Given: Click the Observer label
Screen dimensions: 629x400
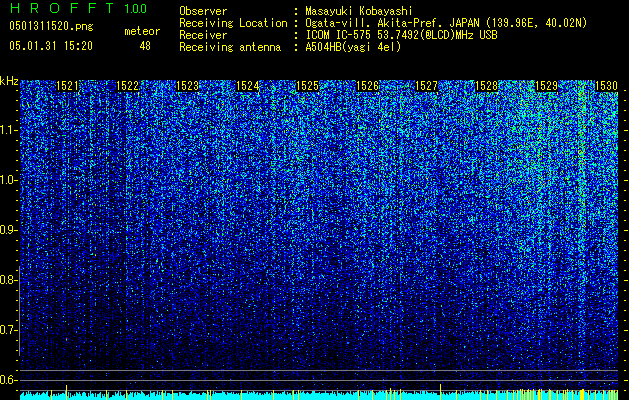Looking at the screenshot, I should 203,11.
